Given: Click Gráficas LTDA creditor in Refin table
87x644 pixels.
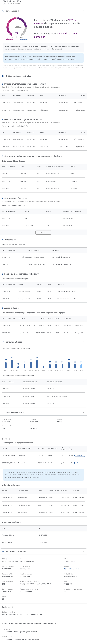Looking at the screenshot, I should [x=44, y=110].
